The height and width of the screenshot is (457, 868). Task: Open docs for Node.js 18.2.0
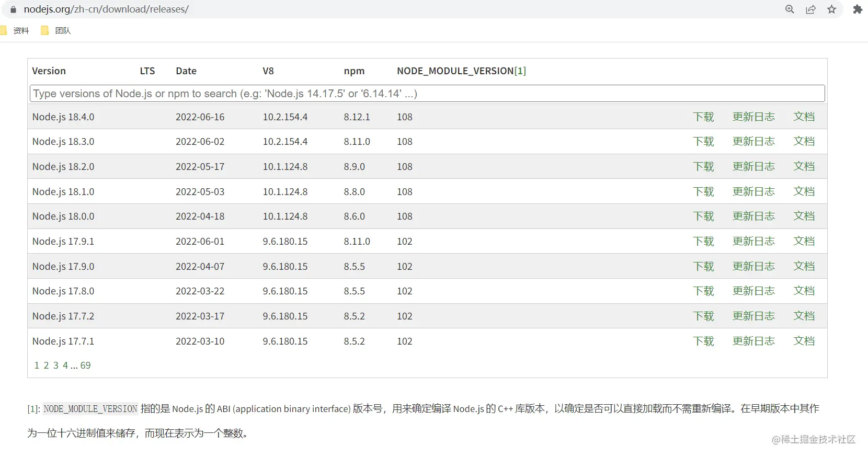tap(804, 167)
